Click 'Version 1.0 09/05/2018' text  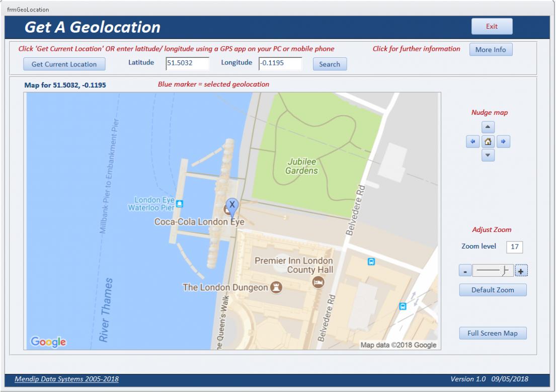point(490,379)
